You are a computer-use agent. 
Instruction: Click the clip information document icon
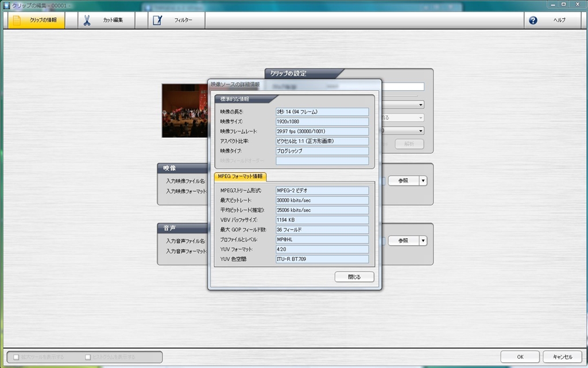(16, 20)
